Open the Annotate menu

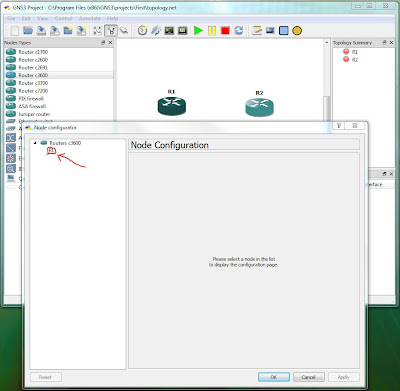[90, 18]
